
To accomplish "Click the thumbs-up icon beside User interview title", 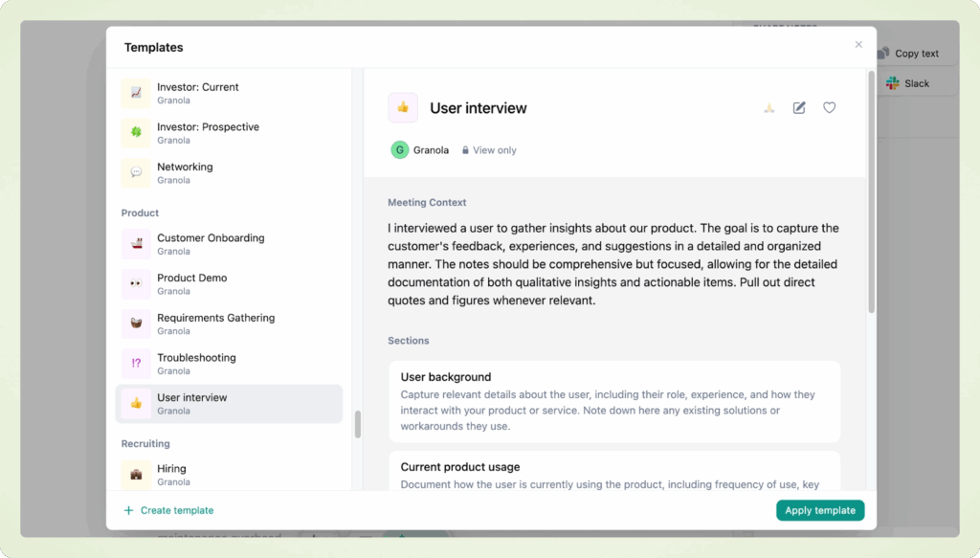I will pyautogui.click(x=403, y=108).
